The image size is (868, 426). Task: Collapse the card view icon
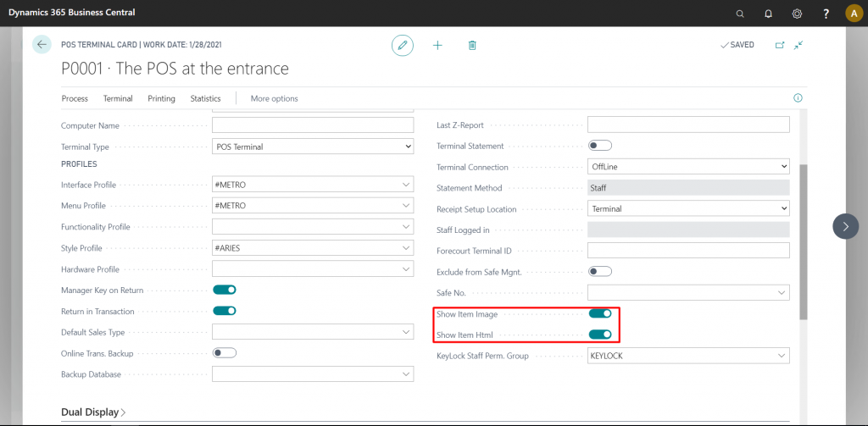tap(798, 46)
